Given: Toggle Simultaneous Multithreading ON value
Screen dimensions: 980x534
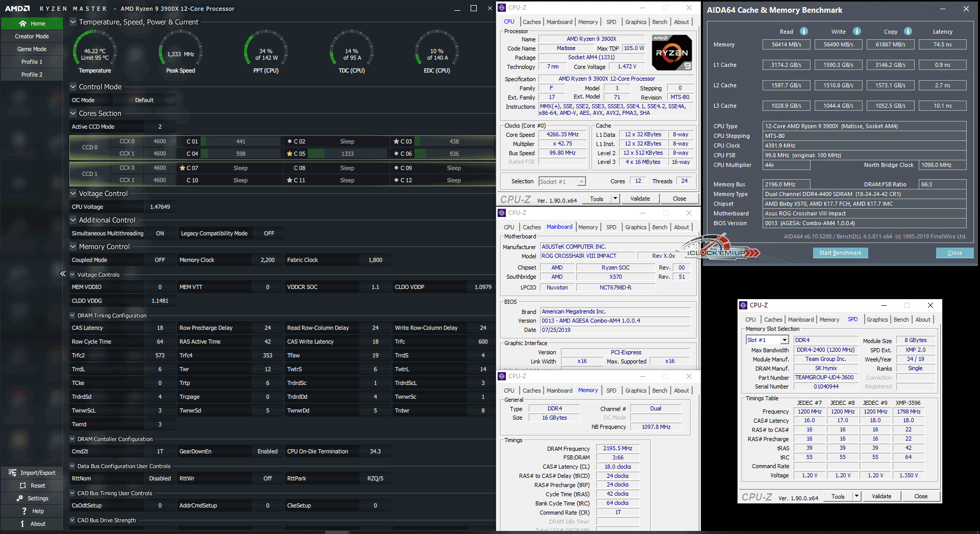Looking at the screenshot, I should pos(160,233).
